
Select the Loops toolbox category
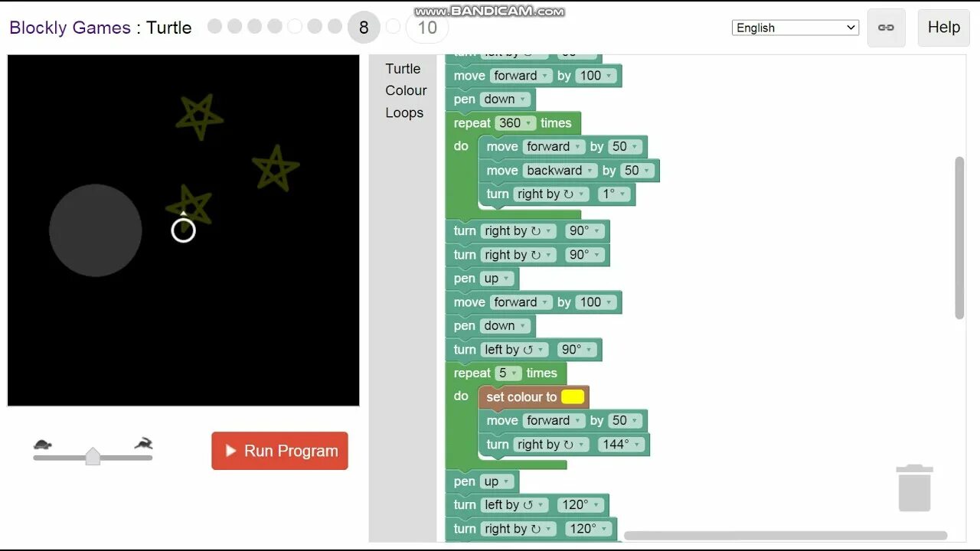404,112
